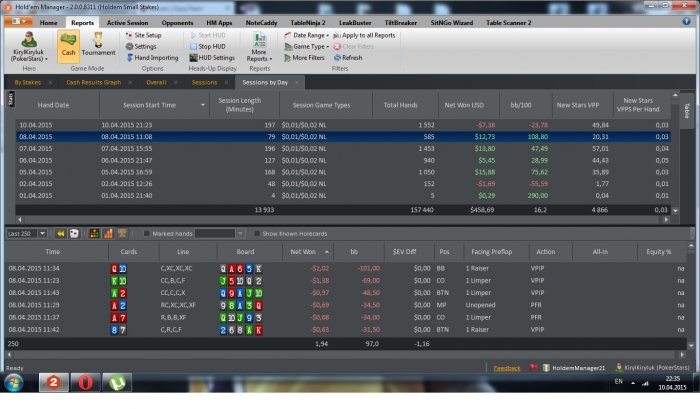Open the Date Range filter dropdown
Image resolution: width=700 pixels, height=409 pixels.
coord(307,35)
